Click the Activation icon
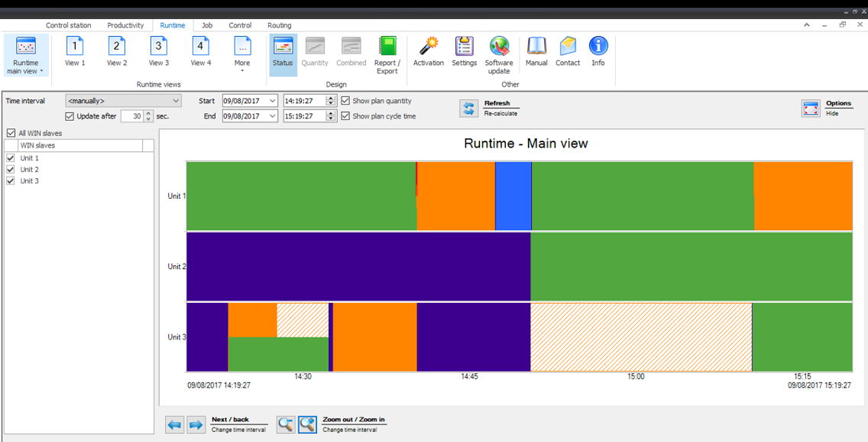The width and height of the screenshot is (868, 442). [x=428, y=47]
